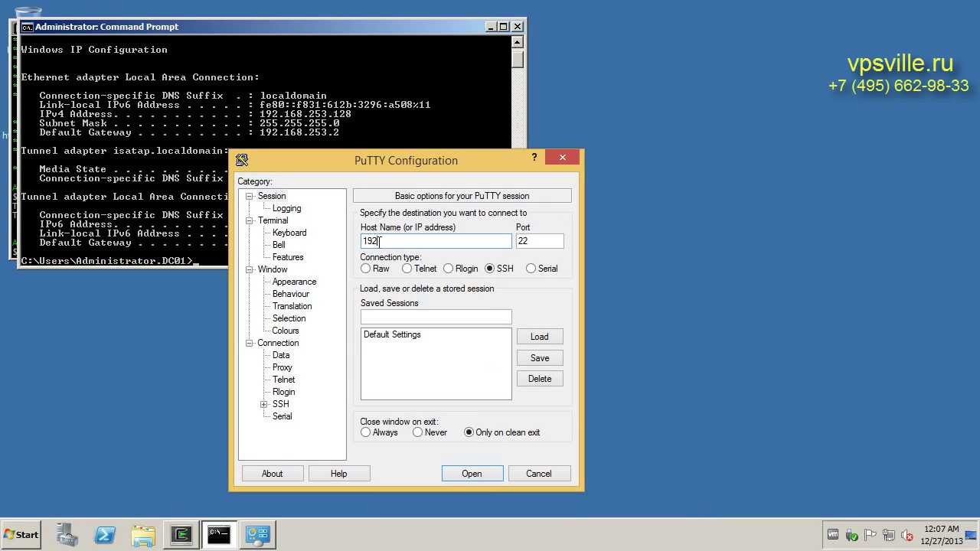This screenshot has width=980, height=551.
Task: Open the Data connection category
Action: coord(281,355)
